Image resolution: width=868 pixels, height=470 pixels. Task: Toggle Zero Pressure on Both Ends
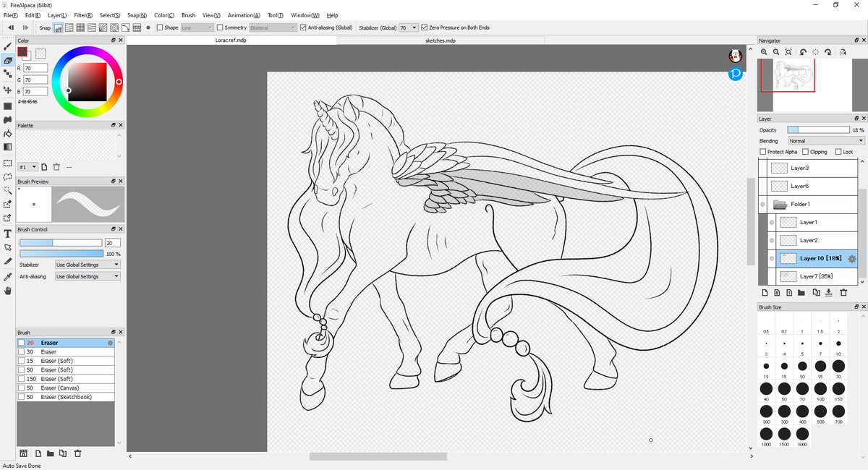click(424, 27)
